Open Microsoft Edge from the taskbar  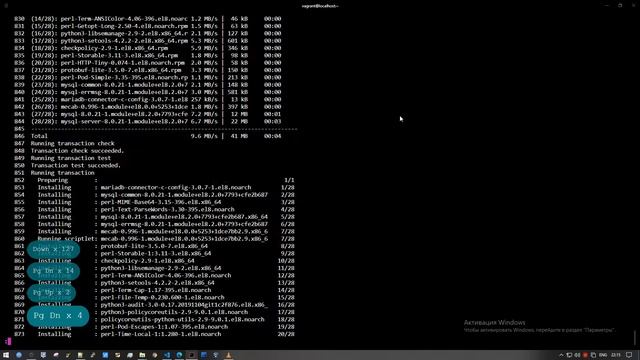(179, 355)
